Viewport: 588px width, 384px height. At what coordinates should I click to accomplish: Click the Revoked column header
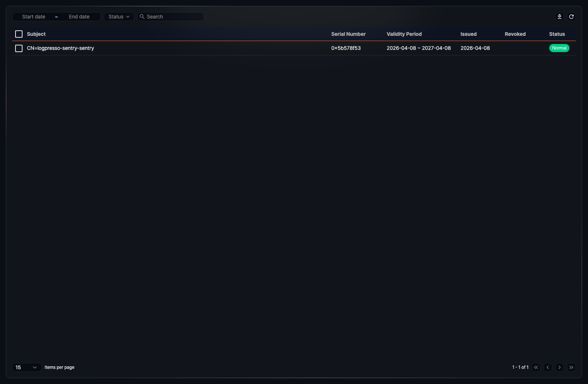tap(515, 34)
